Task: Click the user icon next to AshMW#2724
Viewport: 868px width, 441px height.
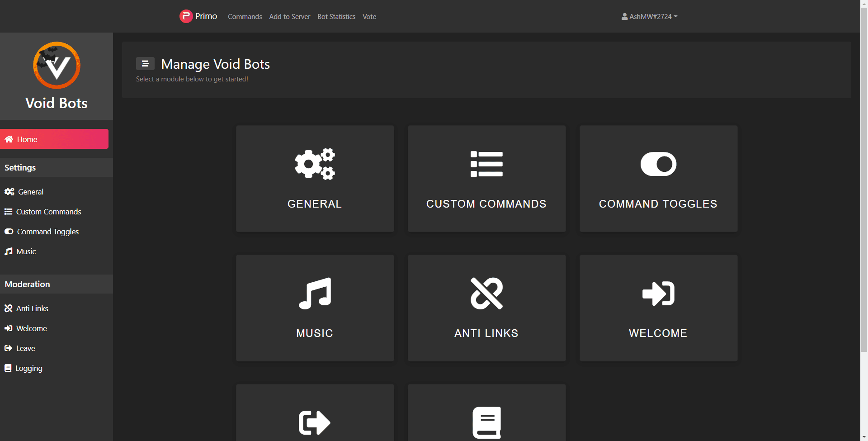Action: (624, 16)
